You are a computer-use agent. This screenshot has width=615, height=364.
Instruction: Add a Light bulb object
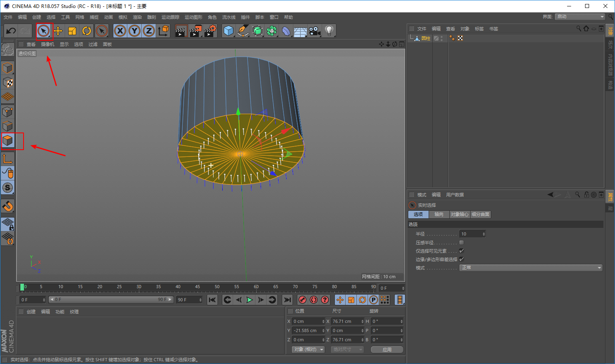pyautogui.click(x=329, y=31)
